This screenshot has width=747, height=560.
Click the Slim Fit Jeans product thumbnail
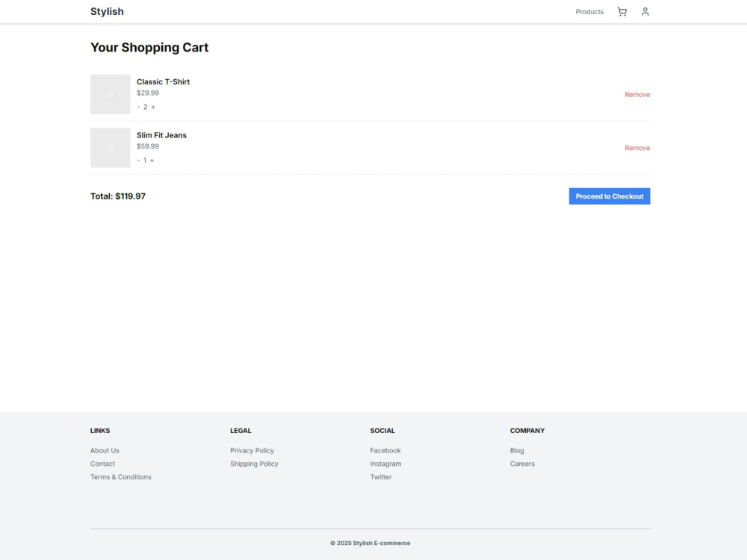110,148
